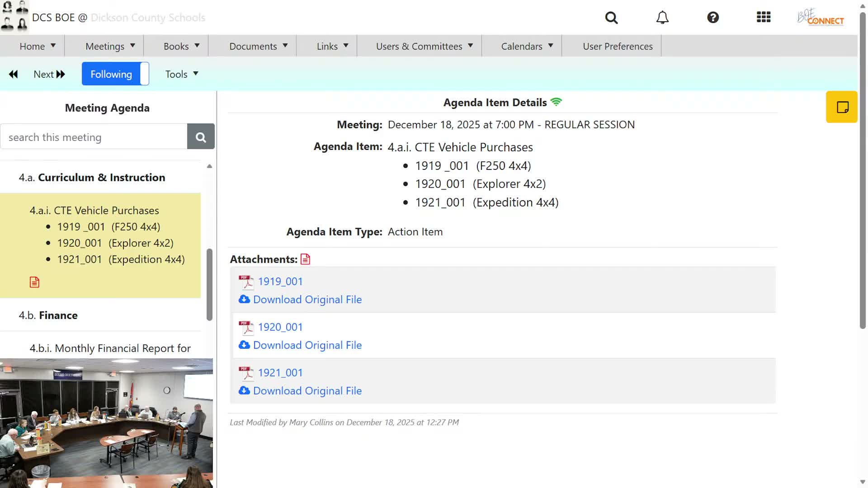Viewport: 868px width, 488px height.
Task: Expand the Tools dropdown
Action: (182, 74)
